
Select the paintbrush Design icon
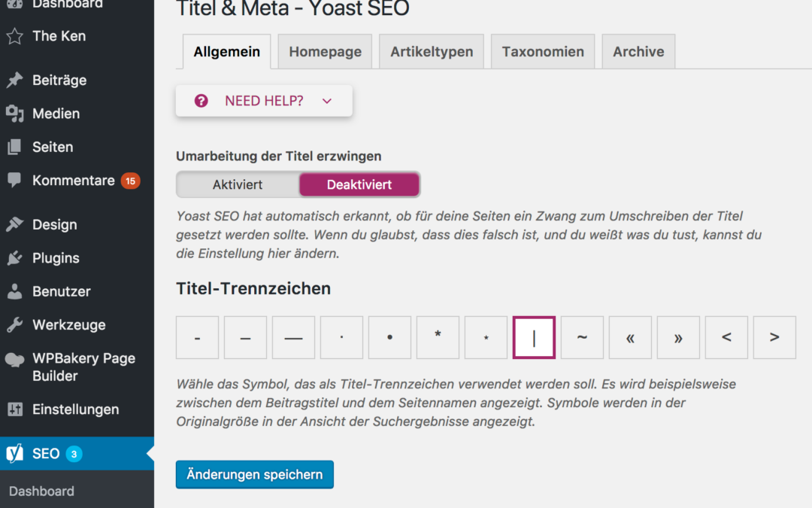pos(15,224)
